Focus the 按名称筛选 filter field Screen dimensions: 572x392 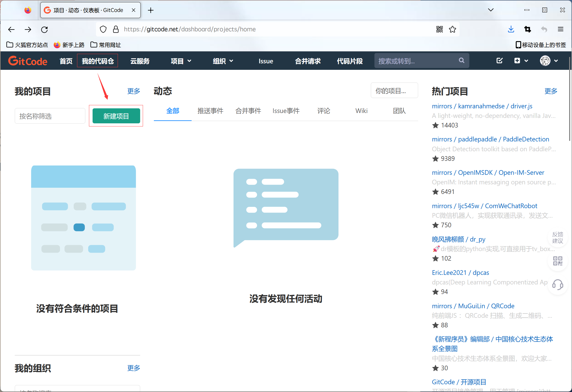pyautogui.click(x=50, y=116)
